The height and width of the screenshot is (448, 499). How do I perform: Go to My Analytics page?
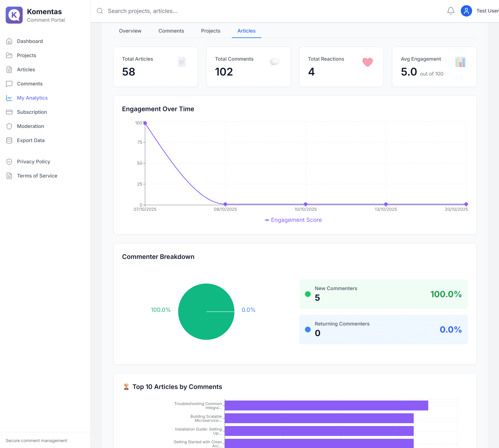point(32,98)
